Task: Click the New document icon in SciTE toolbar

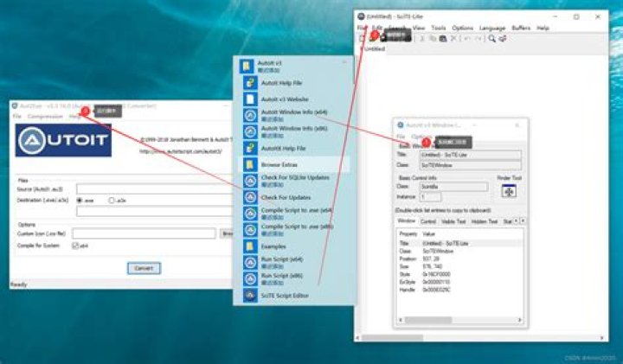Action: click(362, 39)
